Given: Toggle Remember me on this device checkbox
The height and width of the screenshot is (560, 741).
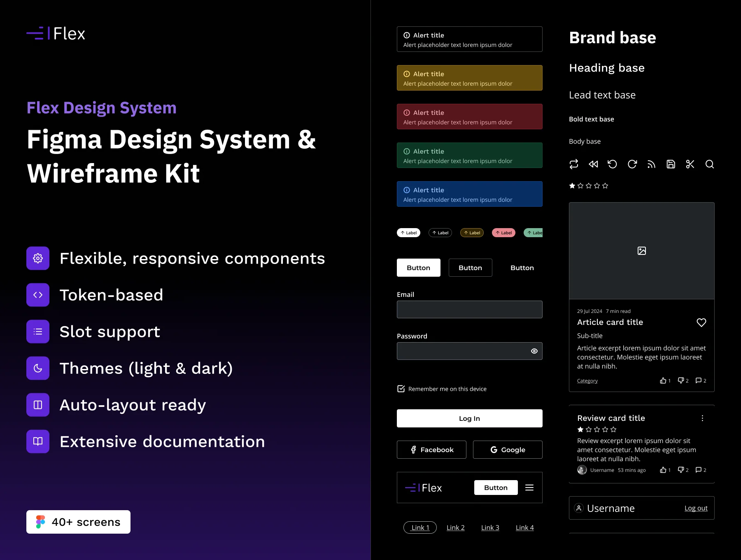Looking at the screenshot, I should pyautogui.click(x=401, y=389).
